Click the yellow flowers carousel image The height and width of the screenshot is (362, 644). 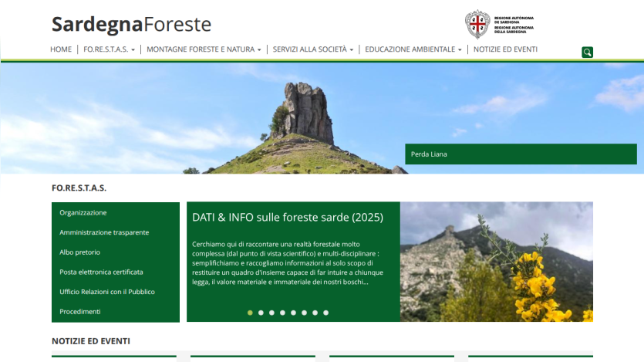click(x=497, y=262)
